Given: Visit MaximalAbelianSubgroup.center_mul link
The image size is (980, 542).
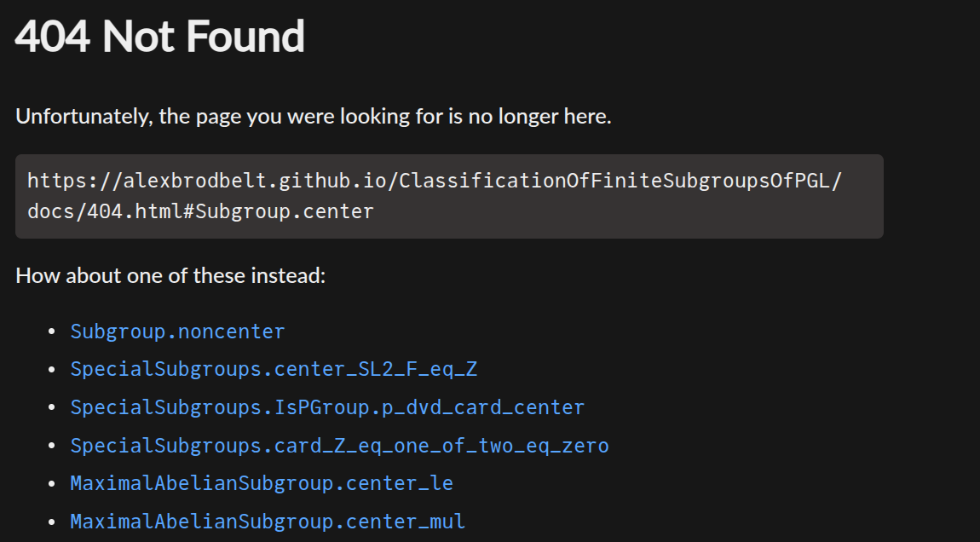Looking at the screenshot, I should click(268, 522).
